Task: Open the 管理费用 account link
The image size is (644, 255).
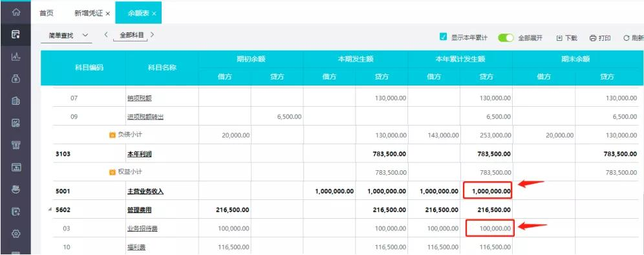Action: click(x=140, y=210)
